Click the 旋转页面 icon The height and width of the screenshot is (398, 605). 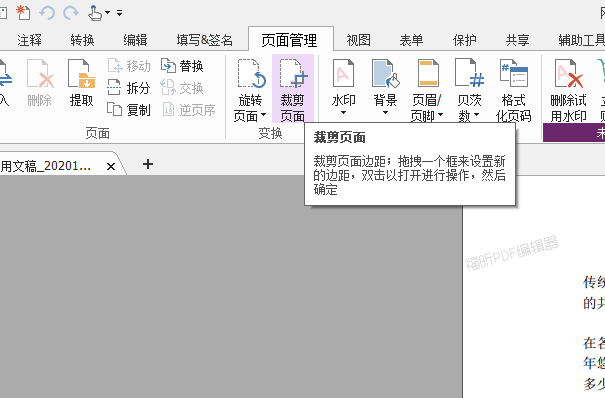click(x=251, y=74)
